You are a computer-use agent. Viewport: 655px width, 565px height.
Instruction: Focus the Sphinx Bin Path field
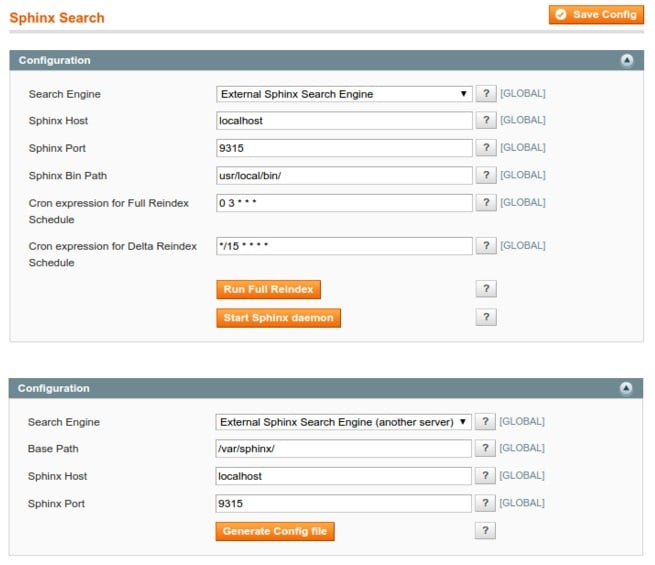tap(344, 176)
